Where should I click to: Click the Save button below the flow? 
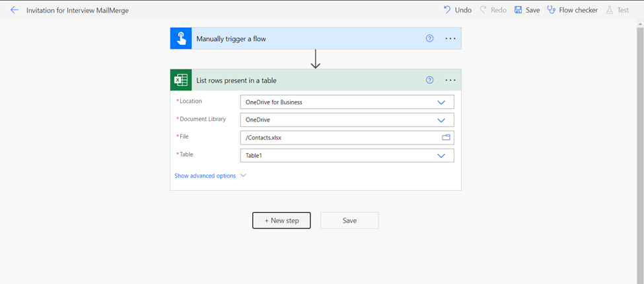pyautogui.click(x=349, y=221)
